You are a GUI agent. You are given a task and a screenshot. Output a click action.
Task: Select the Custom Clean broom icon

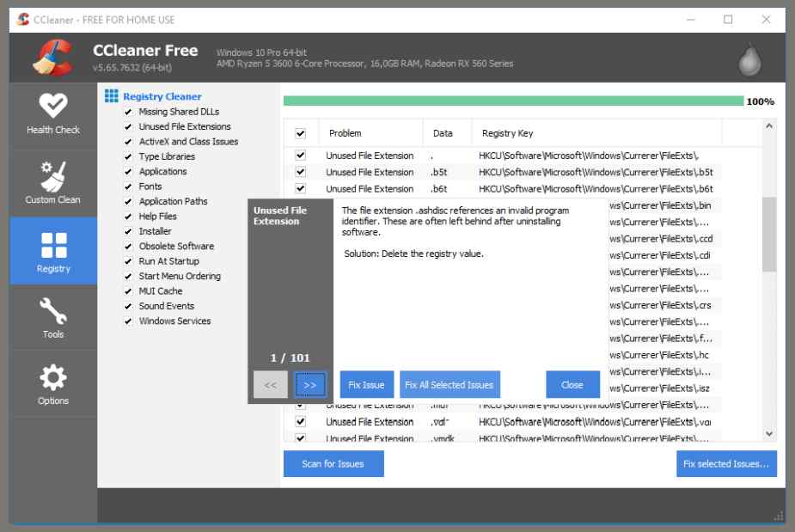pyautogui.click(x=53, y=175)
